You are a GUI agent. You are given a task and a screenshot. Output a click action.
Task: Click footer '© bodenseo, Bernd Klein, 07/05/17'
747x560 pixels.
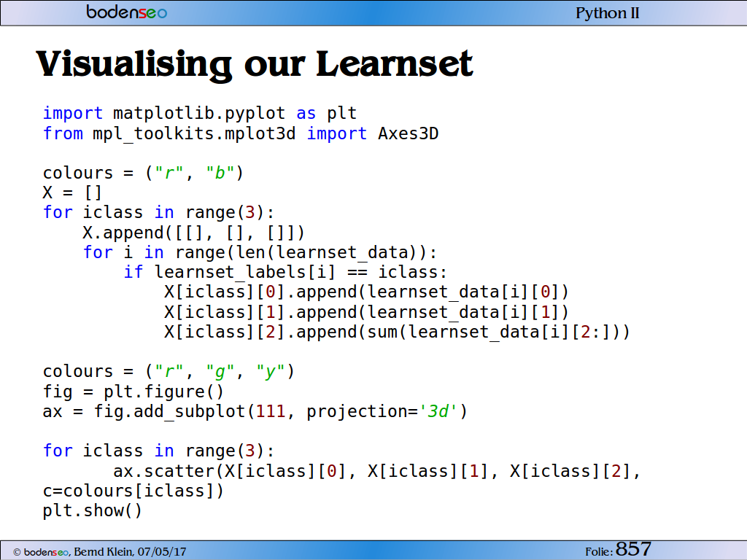99,552
